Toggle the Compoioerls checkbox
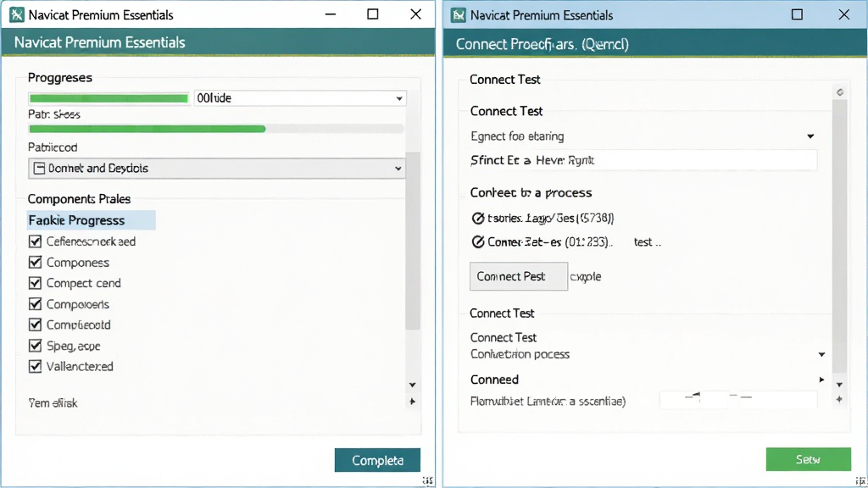 point(35,304)
